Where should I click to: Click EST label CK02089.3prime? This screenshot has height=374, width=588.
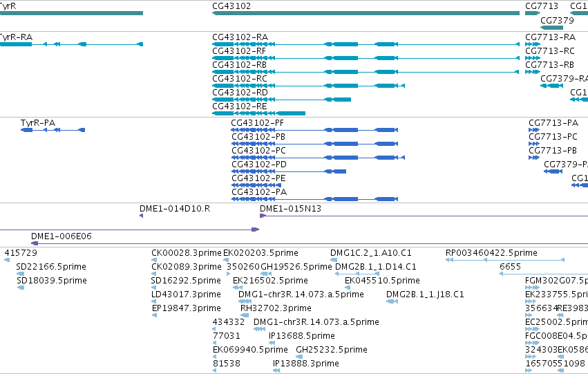(187, 267)
